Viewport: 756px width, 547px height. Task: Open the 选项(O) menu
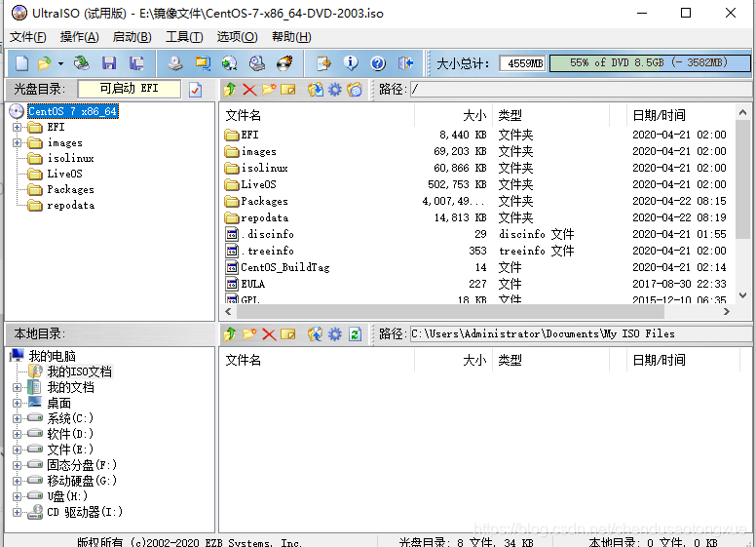coord(237,37)
